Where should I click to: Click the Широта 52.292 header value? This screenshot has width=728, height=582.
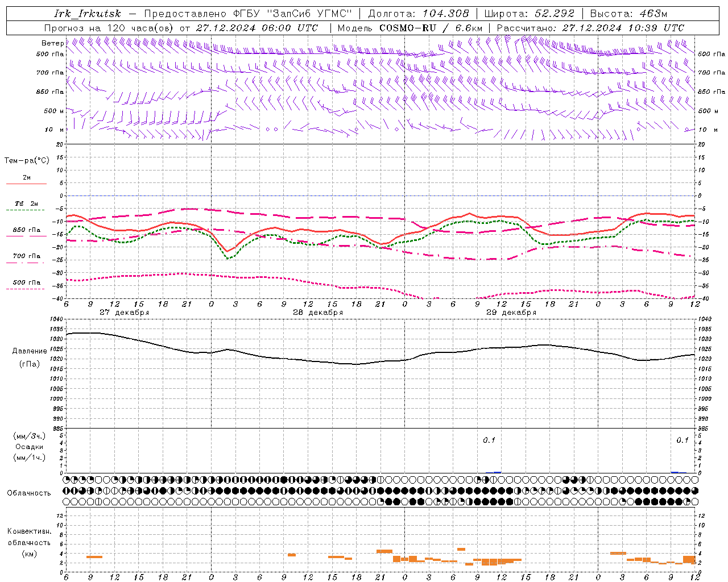pyautogui.click(x=529, y=14)
